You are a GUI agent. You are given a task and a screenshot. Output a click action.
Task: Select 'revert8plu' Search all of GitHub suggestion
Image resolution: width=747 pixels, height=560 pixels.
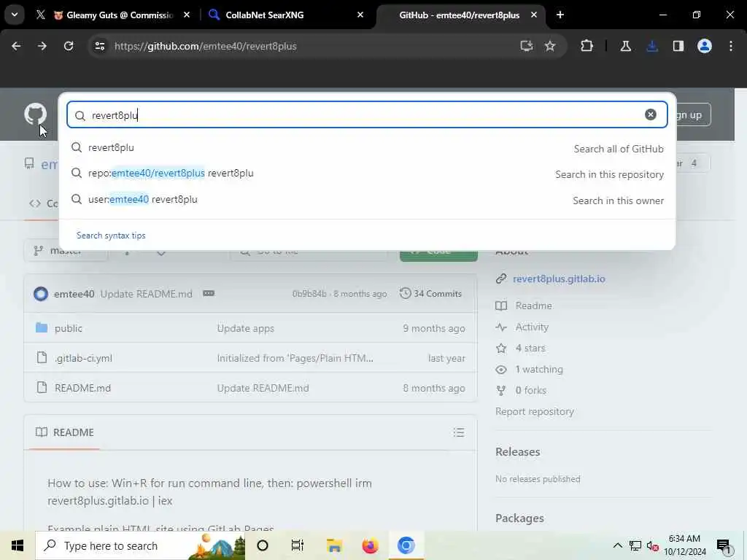(367, 148)
